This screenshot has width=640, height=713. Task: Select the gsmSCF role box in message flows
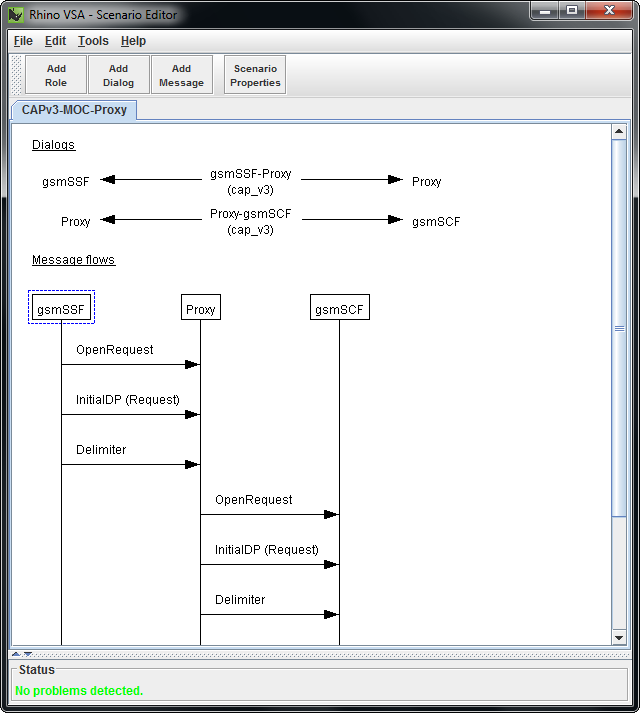click(339, 310)
